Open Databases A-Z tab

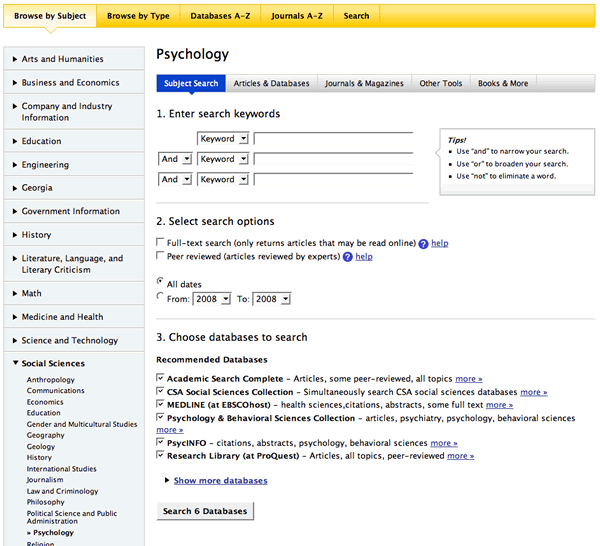coord(220,16)
